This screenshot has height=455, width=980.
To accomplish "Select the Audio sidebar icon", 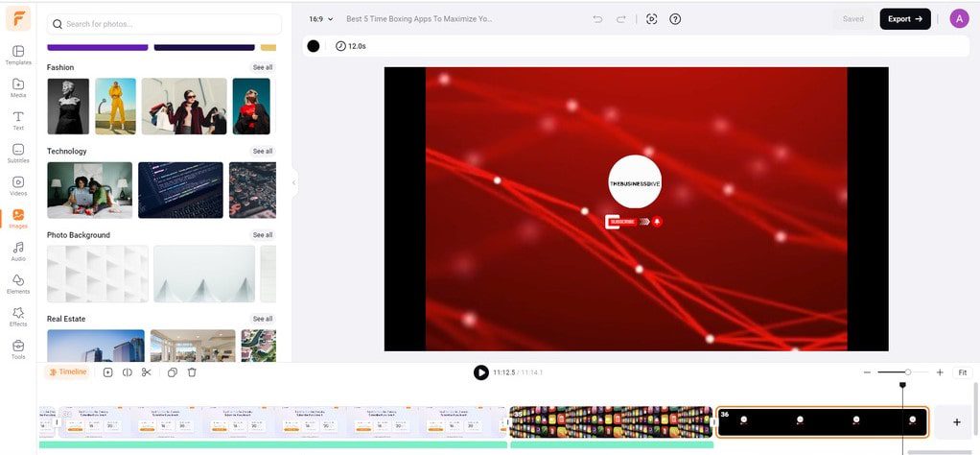I will click(x=18, y=250).
